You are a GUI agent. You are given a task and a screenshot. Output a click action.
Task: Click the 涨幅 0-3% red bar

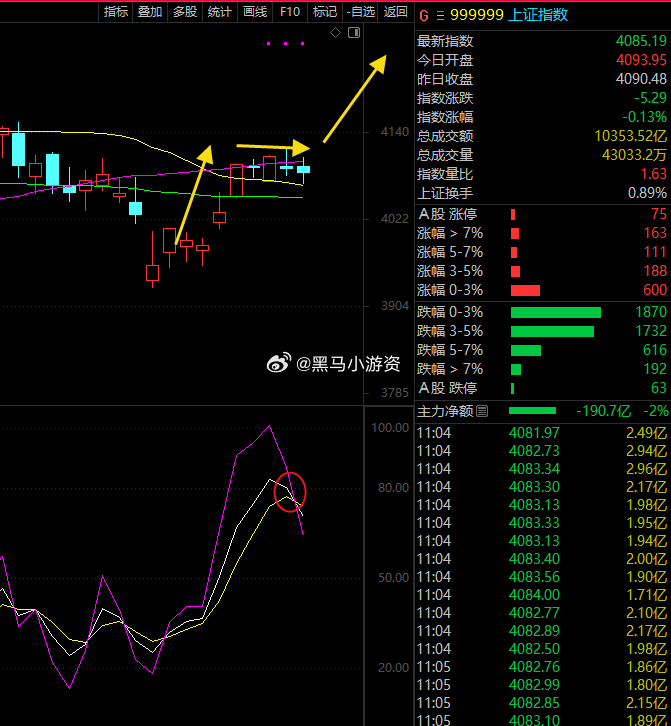[525, 290]
